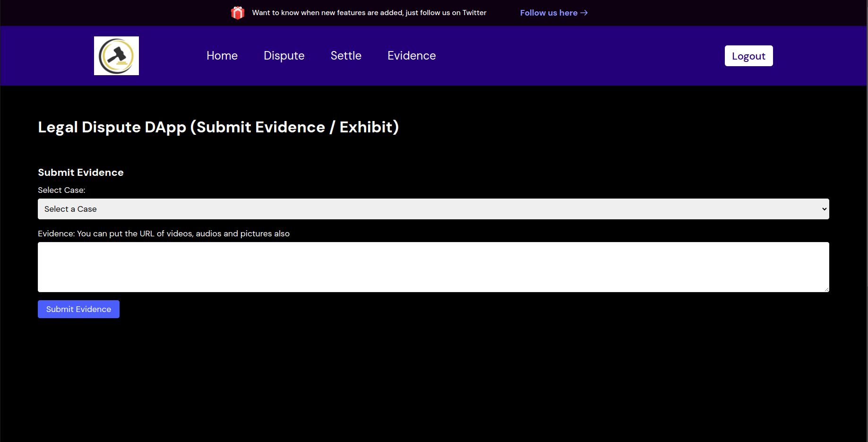Image resolution: width=868 pixels, height=442 pixels.
Task: Click the Logout button
Action: [749, 56]
